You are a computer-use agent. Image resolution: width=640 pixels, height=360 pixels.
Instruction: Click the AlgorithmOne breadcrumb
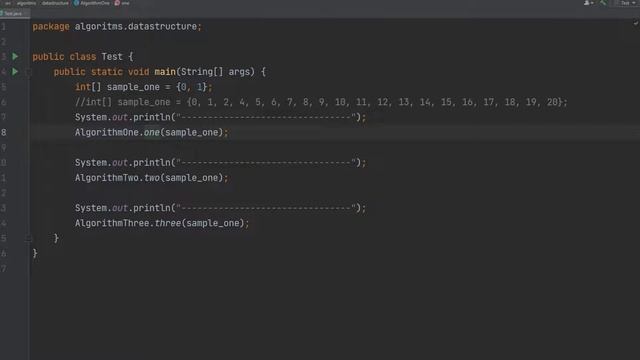point(95,3)
